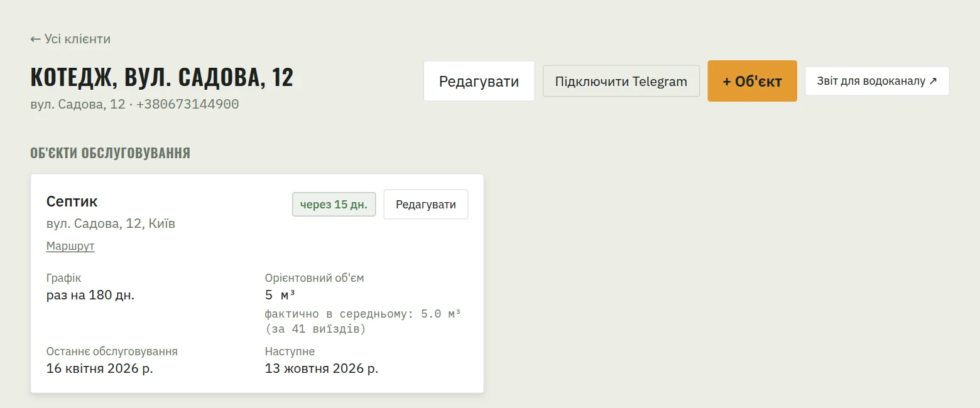Click the estimated volume value '5 м³'
Screen dimensions: 980x408
pos(280,295)
